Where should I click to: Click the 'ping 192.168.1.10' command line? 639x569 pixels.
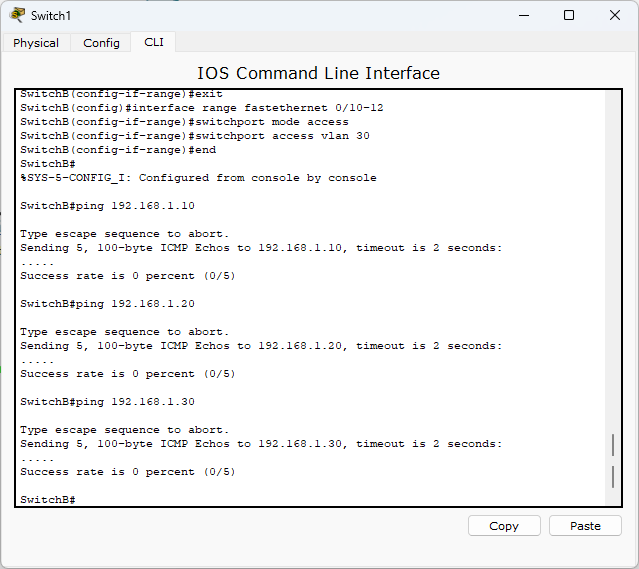click(x=108, y=206)
